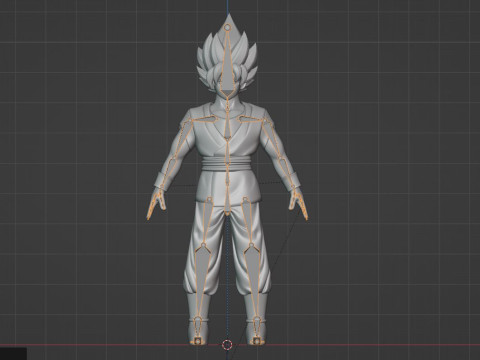This screenshot has width=480, height=360.
Task: Select the screen-left toe bone at the floor
Action: click(197, 341)
